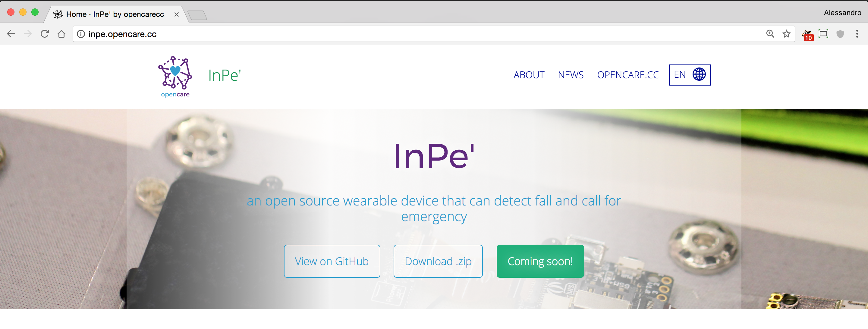Open Chrome's three-dot menu
Screen dimensions: 868x329
(x=857, y=34)
